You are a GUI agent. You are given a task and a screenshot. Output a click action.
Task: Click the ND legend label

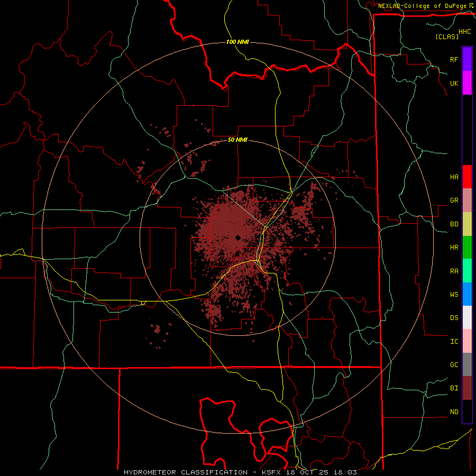(454, 412)
